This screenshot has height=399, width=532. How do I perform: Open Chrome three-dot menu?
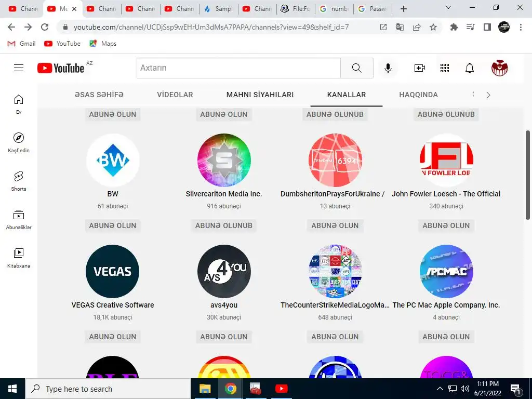[x=521, y=27]
